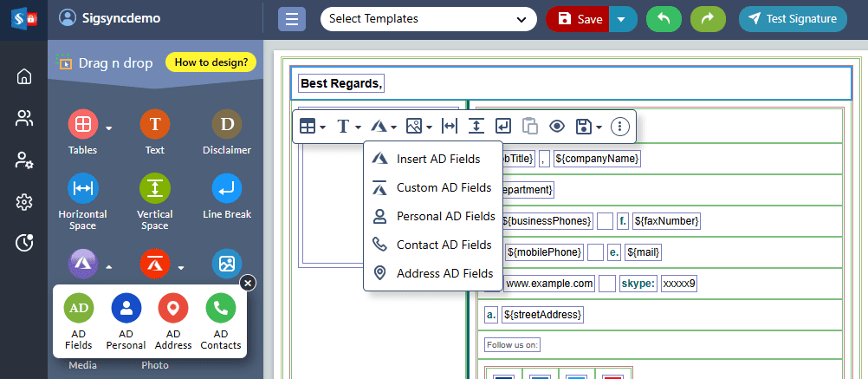Toggle the hamburger menu button

[x=292, y=19]
